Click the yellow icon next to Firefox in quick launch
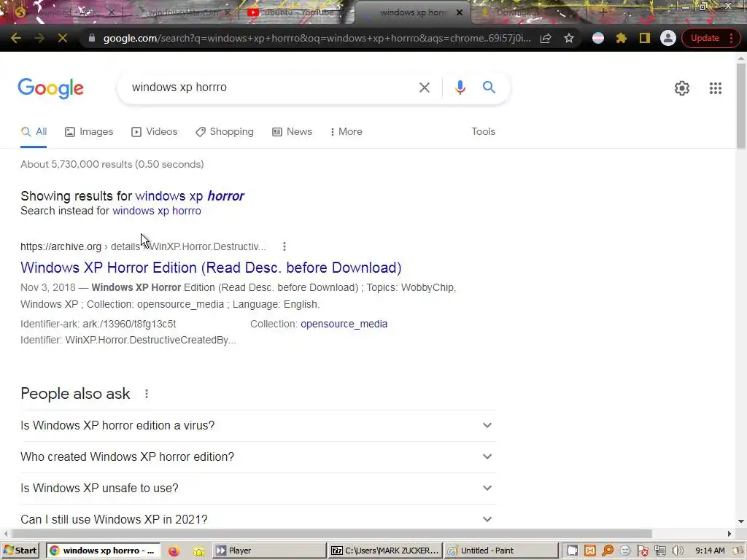This screenshot has width=747, height=560. tap(198, 551)
